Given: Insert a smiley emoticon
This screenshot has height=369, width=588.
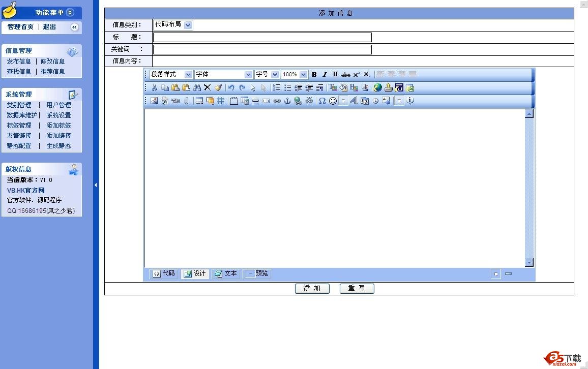Looking at the screenshot, I should 333,101.
